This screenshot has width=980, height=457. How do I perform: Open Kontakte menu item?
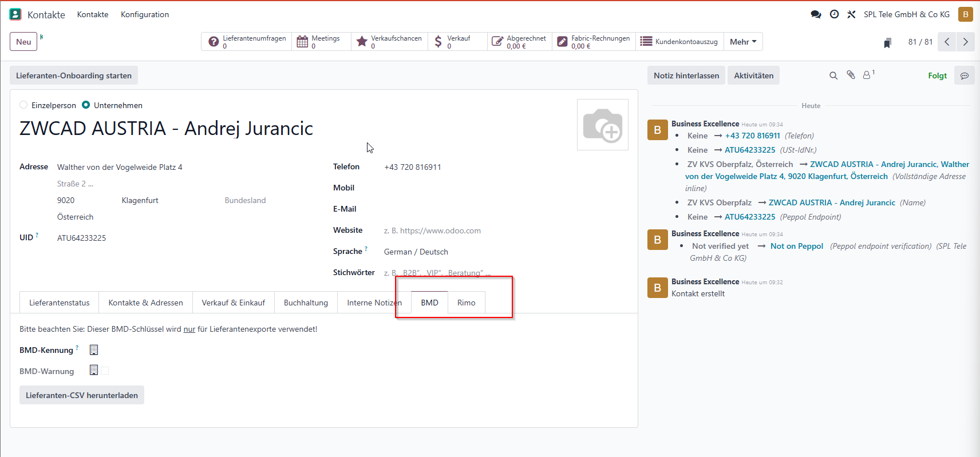pyautogui.click(x=93, y=14)
